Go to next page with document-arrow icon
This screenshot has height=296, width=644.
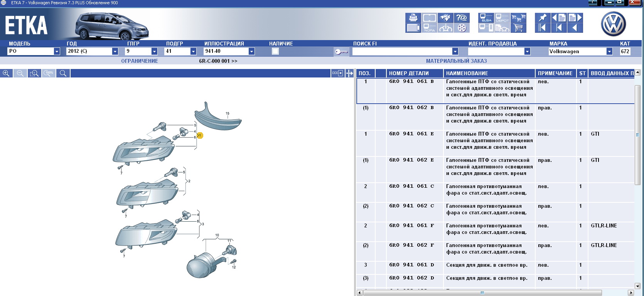point(575,18)
